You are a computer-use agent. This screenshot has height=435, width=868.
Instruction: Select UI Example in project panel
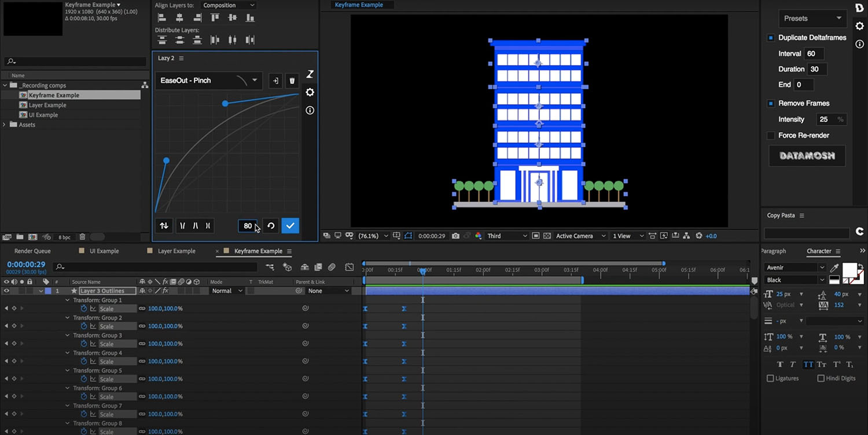pos(43,115)
